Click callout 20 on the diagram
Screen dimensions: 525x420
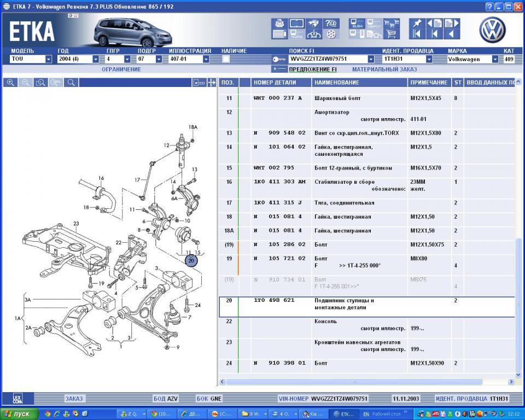(x=191, y=260)
